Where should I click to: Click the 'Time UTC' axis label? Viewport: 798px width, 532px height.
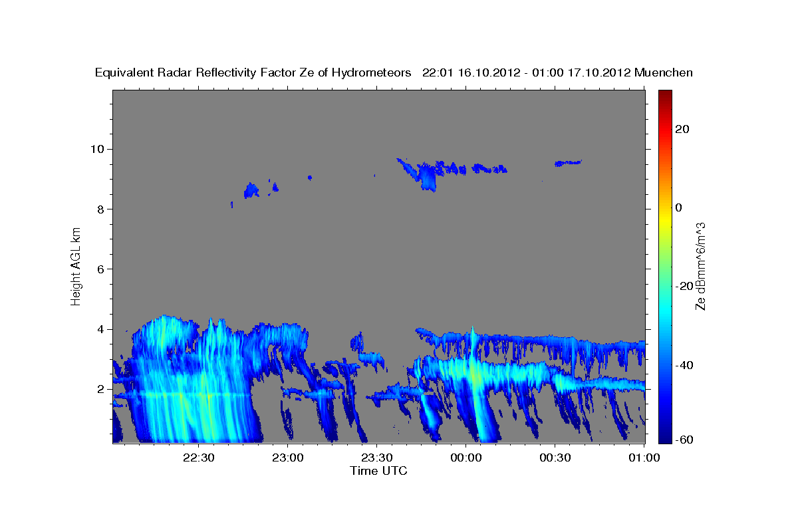click(378, 471)
